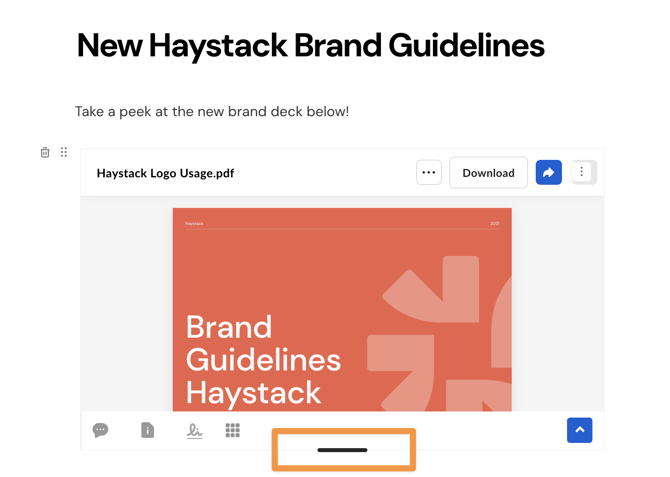Click the blue share arrow button
Screen dimensions: 670x477
pos(548,173)
